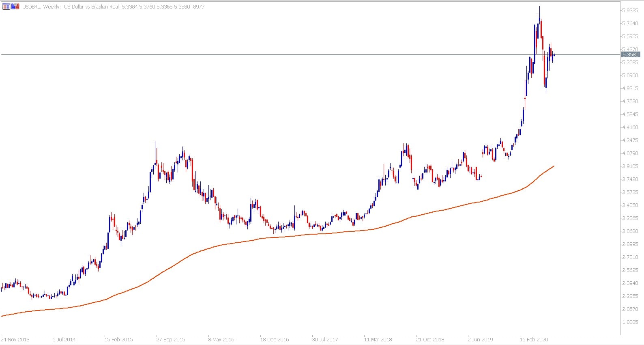Click the 18 Dec 2016 date label

[275, 340]
